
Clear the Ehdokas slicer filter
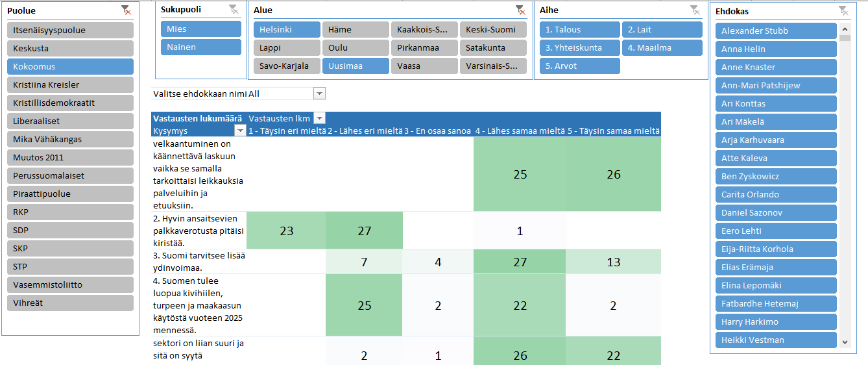843,10
